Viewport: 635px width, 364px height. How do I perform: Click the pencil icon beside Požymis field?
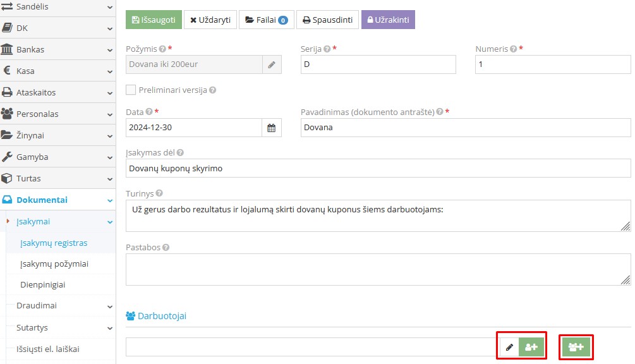click(x=272, y=64)
